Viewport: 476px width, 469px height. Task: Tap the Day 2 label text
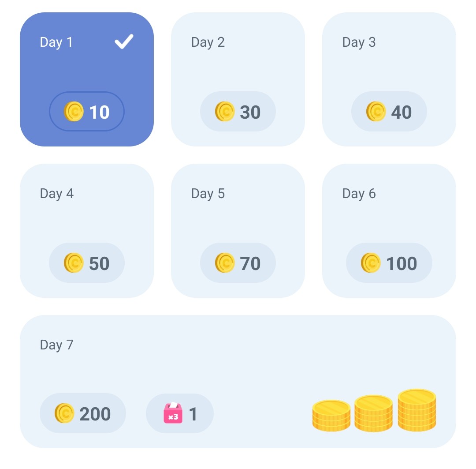click(x=208, y=42)
